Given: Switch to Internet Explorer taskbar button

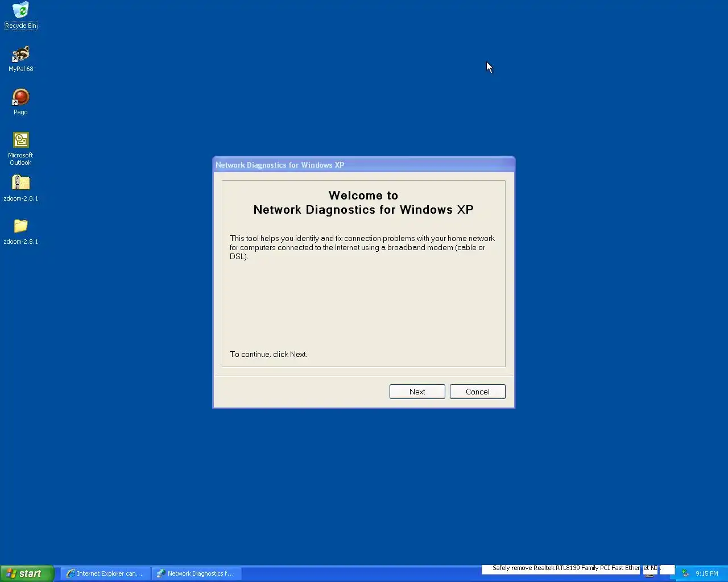Looking at the screenshot, I should tap(105, 573).
